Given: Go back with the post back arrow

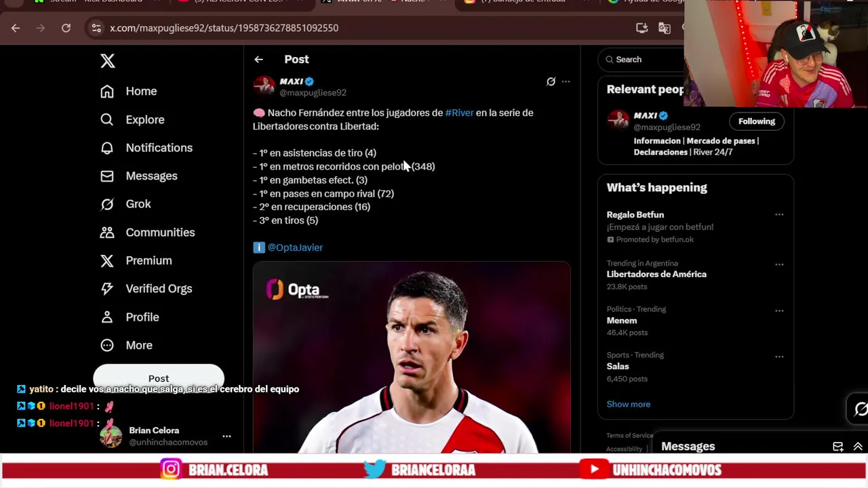Looking at the screenshot, I should [x=258, y=60].
